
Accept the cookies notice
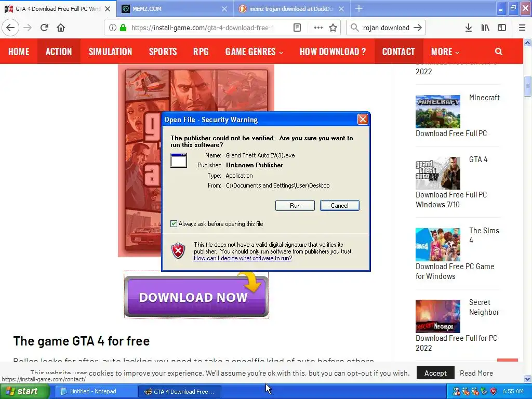pyautogui.click(x=435, y=373)
